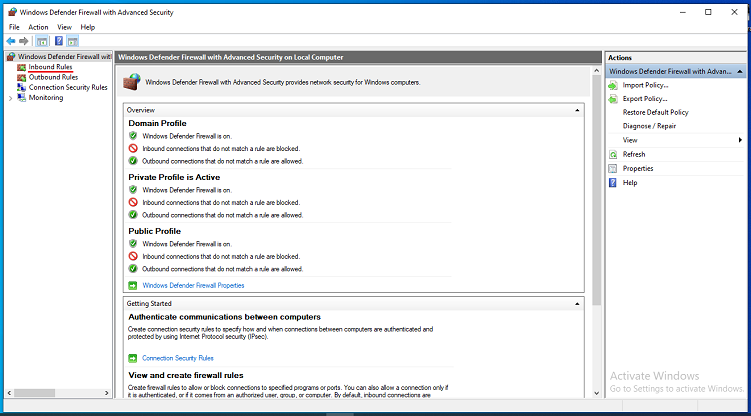The height and width of the screenshot is (416, 751).
Task: Click the tree pane horizontal scrollbar thumb
Action: pyautogui.click(x=34, y=393)
